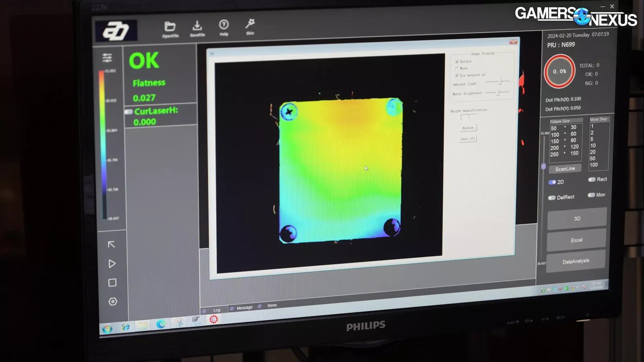Image resolution: width=644 pixels, height=362 pixels.
Task: Switch to the Message tab
Action: coord(244,308)
